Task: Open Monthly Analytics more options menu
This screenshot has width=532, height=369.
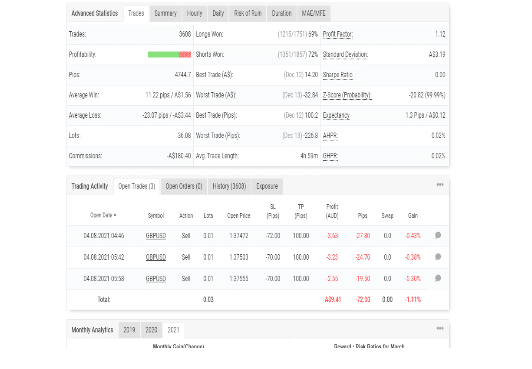Action: point(440,328)
